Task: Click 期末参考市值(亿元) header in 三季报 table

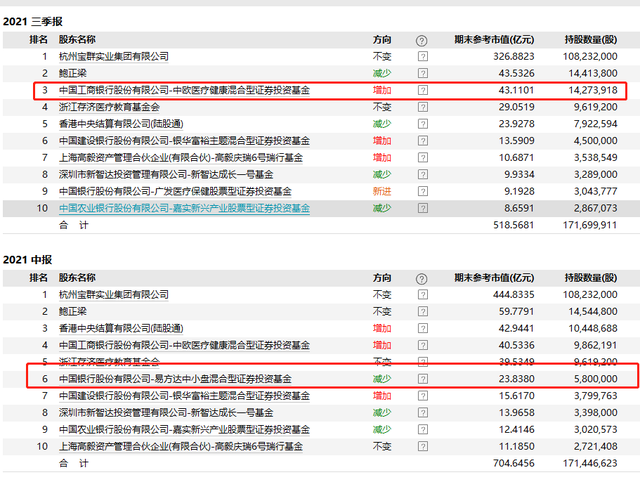Action: click(494, 40)
